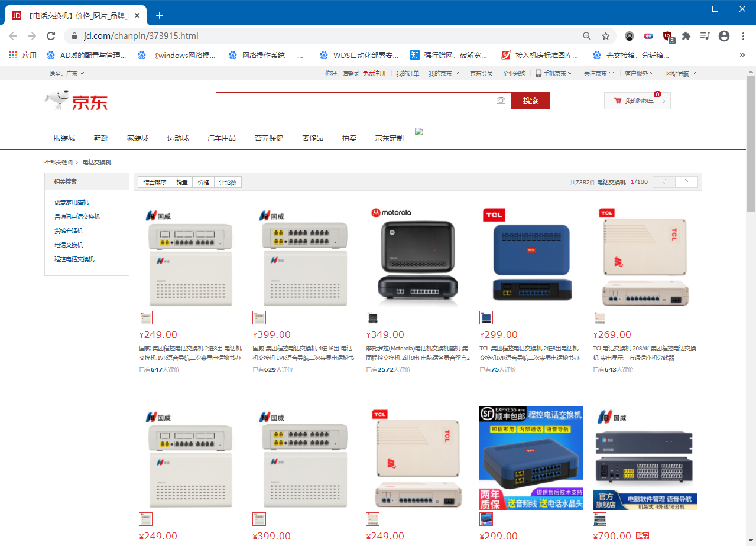Click the address bar URL jd.com/chanpin/373915.html

[x=141, y=36]
